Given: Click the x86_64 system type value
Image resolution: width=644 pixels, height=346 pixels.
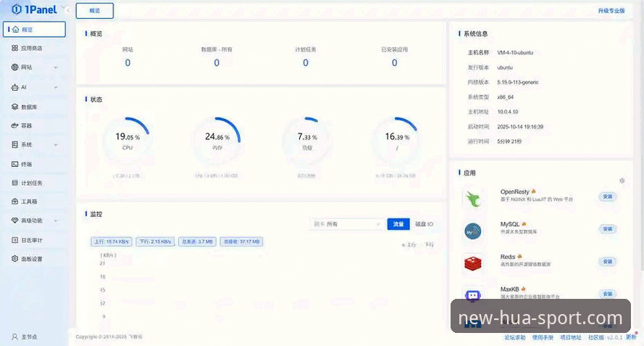Looking at the screenshot, I should 505,97.
